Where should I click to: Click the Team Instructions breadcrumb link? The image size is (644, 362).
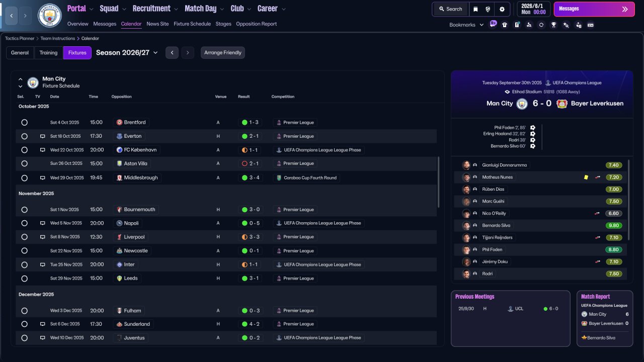[x=58, y=38]
